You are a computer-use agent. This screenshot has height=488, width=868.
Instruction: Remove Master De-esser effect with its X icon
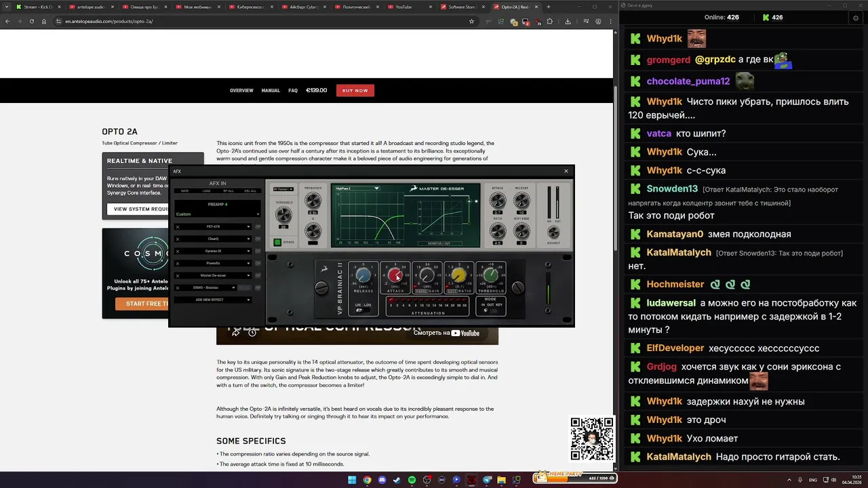point(178,276)
